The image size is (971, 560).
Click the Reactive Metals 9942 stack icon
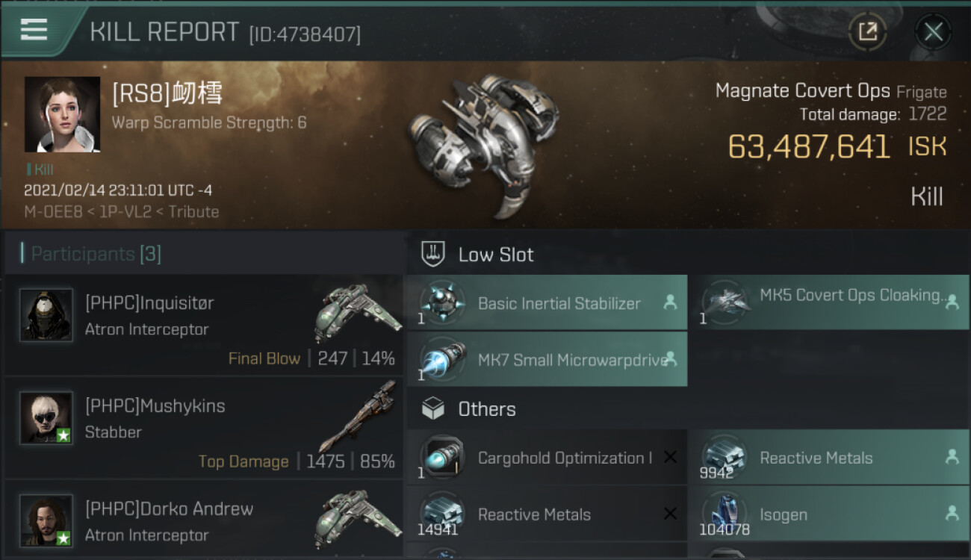point(723,457)
